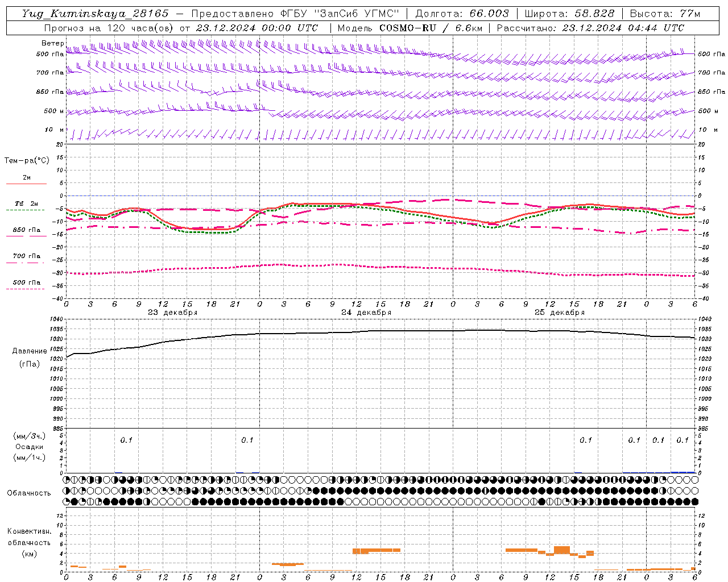This screenshot has height=582, width=728.
Task: Click the (гПа) unit label under Давление
Action: 30,364
